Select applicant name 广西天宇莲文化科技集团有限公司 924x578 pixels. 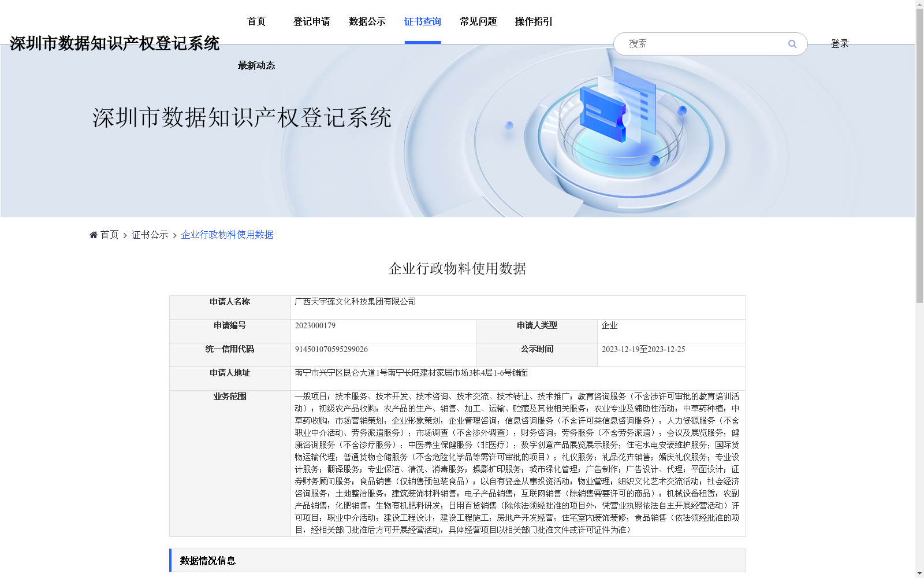click(355, 302)
